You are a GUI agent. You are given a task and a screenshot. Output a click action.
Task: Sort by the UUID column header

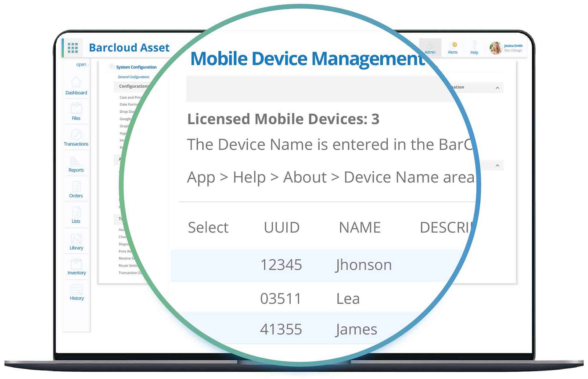(282, 227)
